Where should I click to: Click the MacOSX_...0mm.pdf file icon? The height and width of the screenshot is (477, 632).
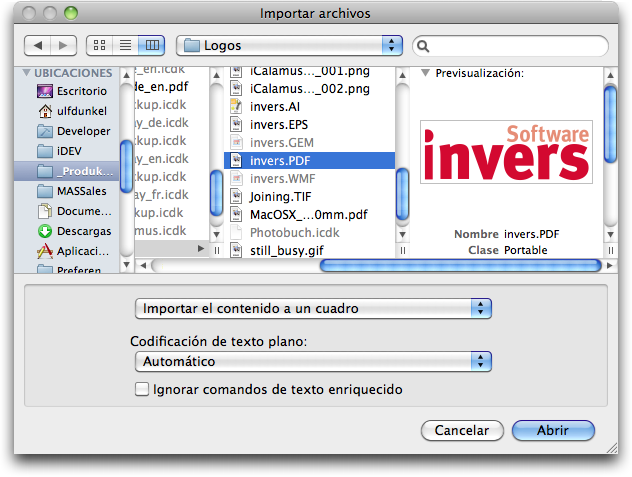pos(236,215)
